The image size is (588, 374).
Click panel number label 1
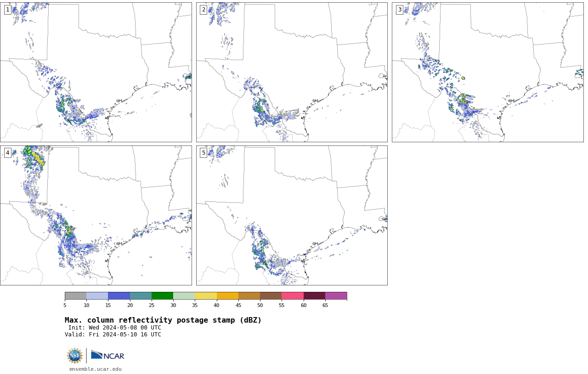(8, 10)
